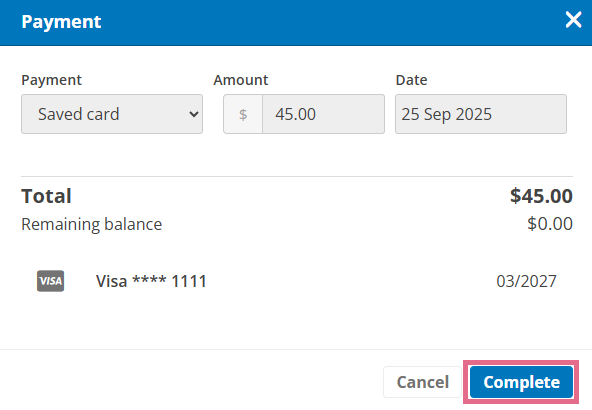Screen dimensions: 592x410
Task: Select the Visa card logo icon
Action: click(x=50, y=281)
